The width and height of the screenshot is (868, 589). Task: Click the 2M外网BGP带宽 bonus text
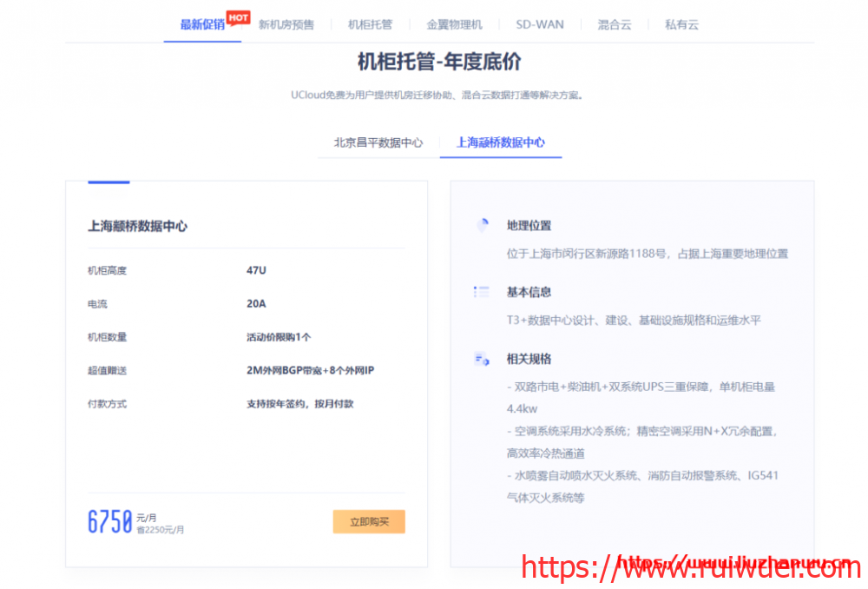[310, 370]
